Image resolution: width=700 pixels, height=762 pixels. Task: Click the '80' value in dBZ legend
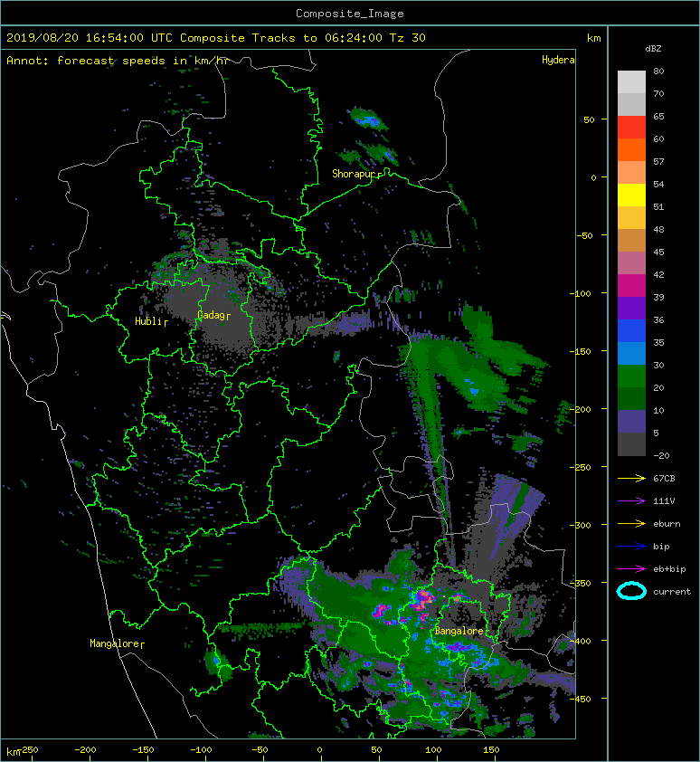pyautogui.click(x=658, y=71)
